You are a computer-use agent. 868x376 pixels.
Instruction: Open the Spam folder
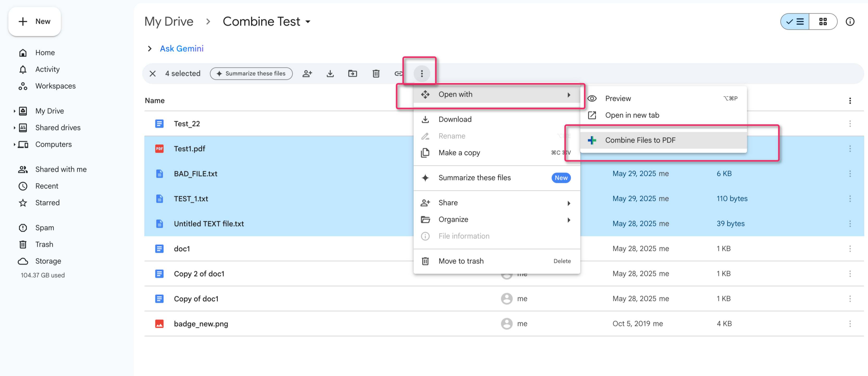click(x=45, y=228)
